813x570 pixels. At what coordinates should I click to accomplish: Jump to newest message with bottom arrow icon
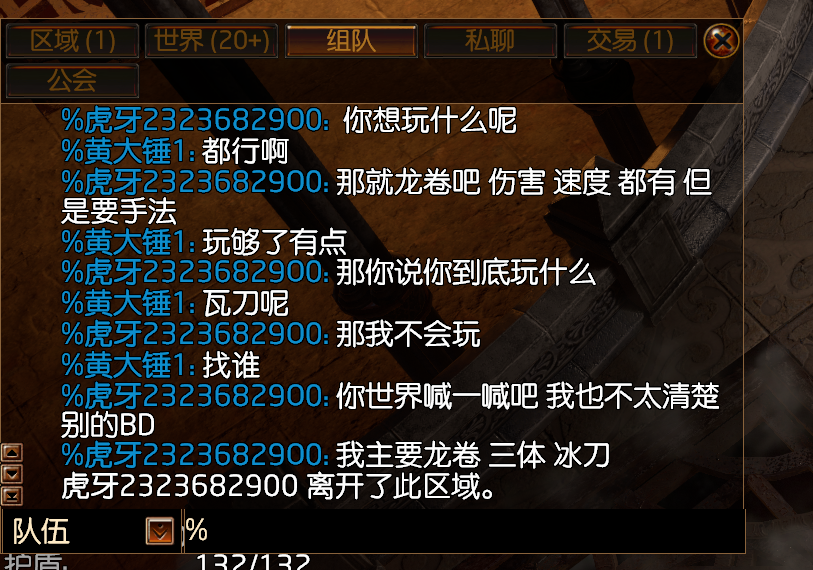click(x=12, y=495)
